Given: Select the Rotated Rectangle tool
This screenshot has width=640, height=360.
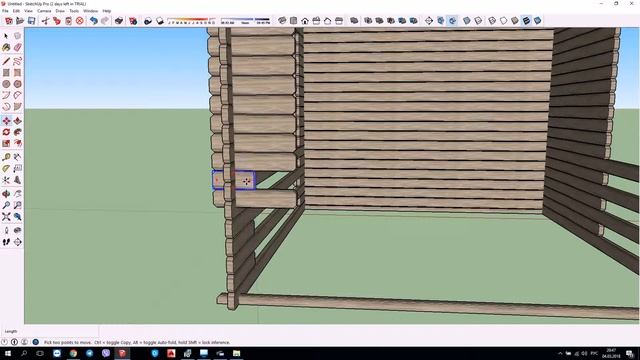Looking at the screenshot, I should pos(18,73).
